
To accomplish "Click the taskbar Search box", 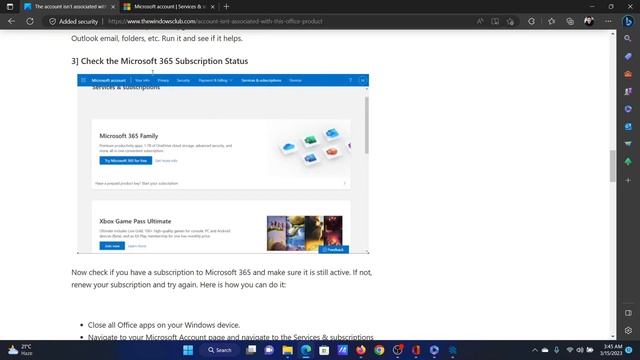I will point(220,350).
